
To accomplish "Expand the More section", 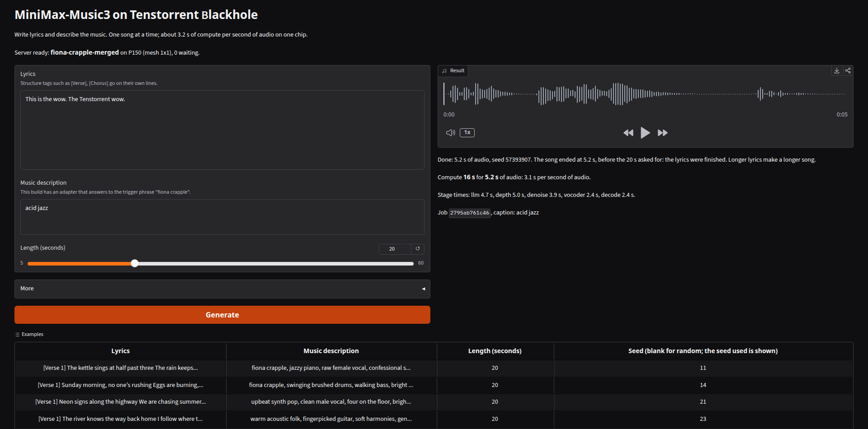I will tap(222, 289).
